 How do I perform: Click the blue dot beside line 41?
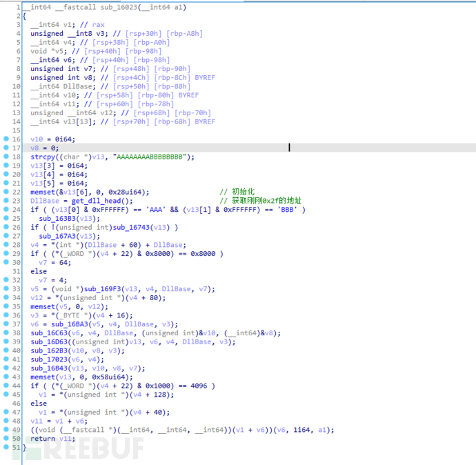[x=6, y=359]
